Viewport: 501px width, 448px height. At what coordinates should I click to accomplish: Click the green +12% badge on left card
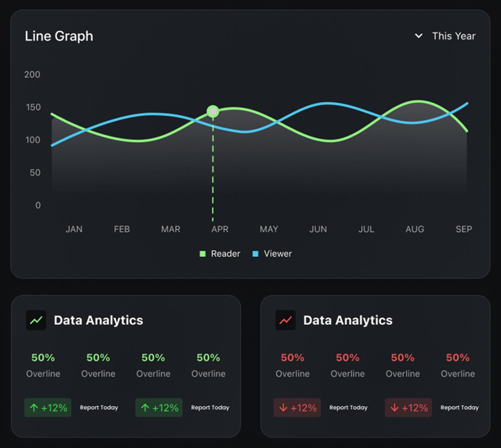pos(48,408)
